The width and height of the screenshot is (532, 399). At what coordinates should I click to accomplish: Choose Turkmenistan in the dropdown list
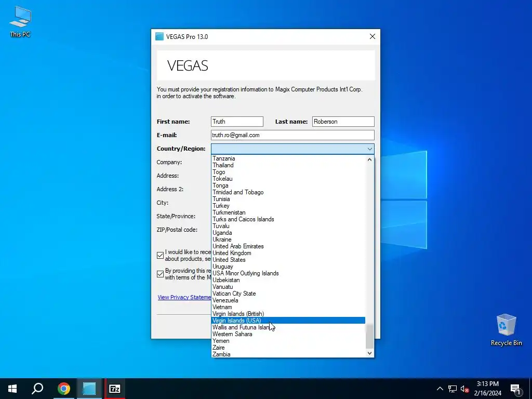pyautogui.click(x=288, y=212)
